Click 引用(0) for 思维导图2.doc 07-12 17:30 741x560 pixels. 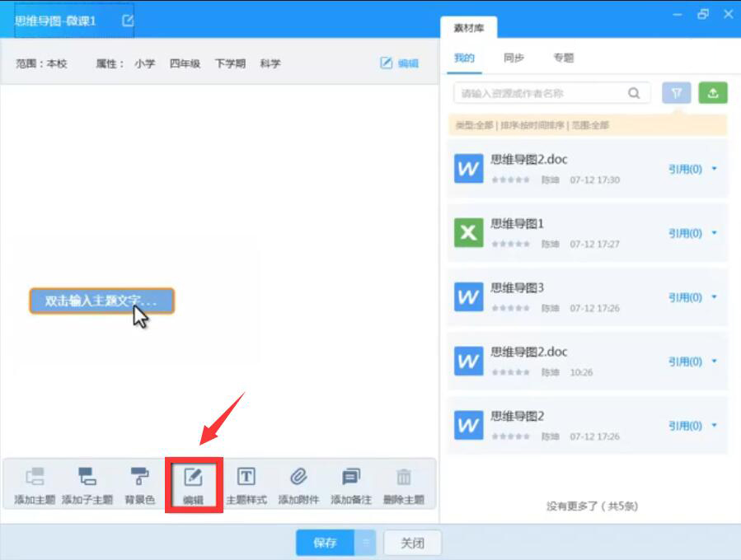coord(685,169)
